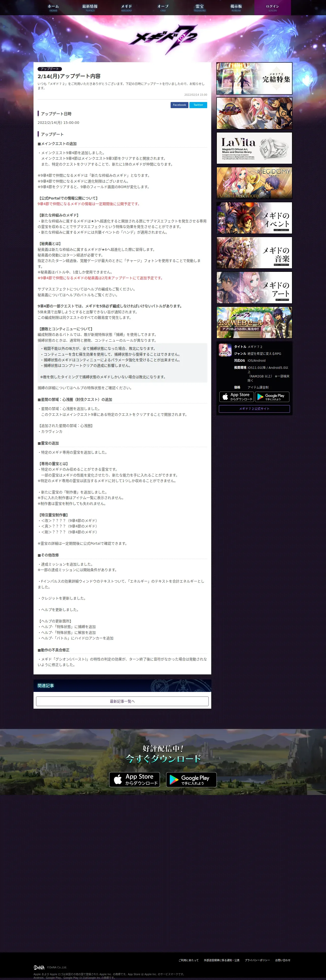
Task: Open the 掲示板 FORUM nav item
Action: point(236,8)
